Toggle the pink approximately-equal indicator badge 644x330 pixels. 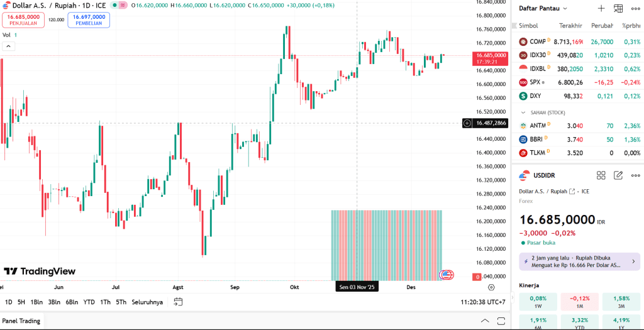tap(123, 5)
